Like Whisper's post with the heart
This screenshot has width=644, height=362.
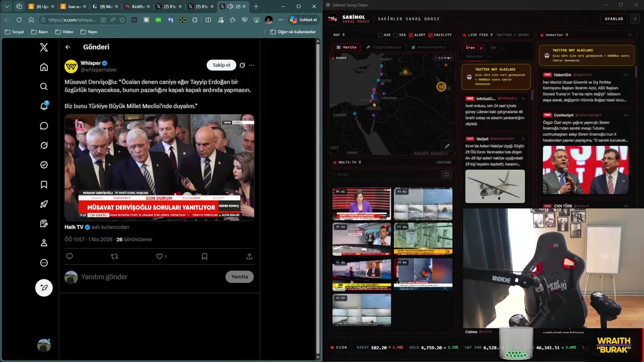[159, 256]
